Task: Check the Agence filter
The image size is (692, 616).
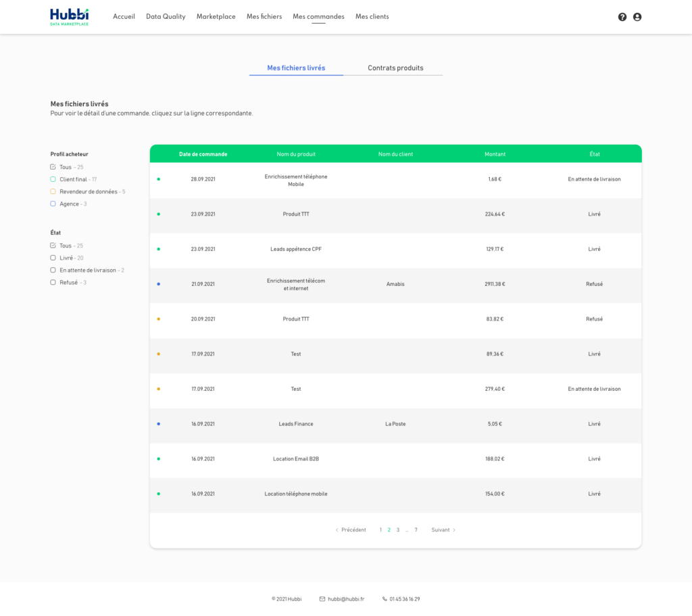Action: pos(53,204)
